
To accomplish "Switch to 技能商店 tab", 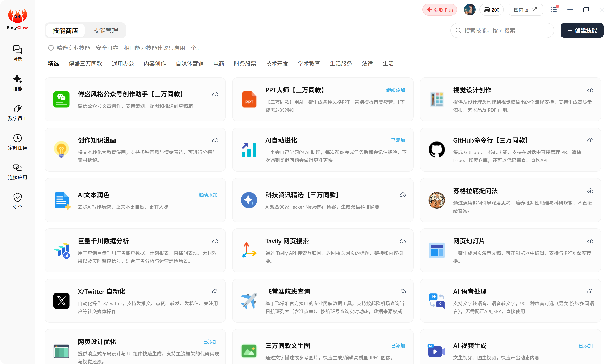I will [65, 30].
